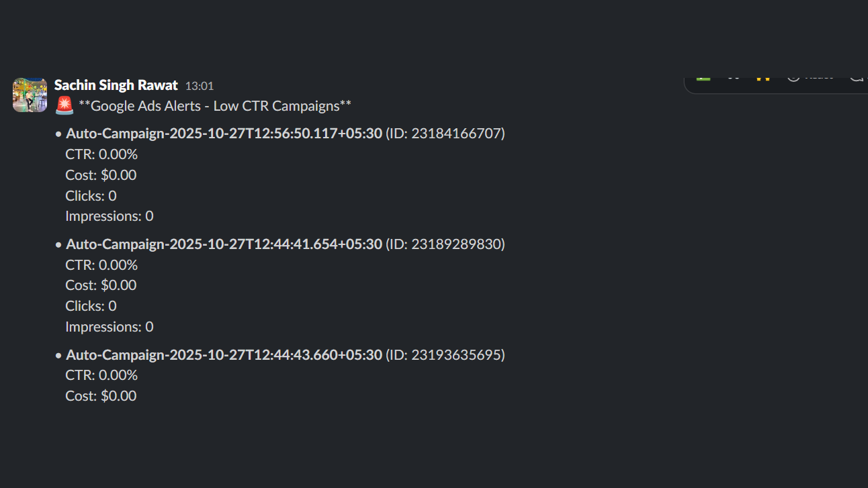
Task: Open the 13:01 message timestamp
Action: pos(200,85)
